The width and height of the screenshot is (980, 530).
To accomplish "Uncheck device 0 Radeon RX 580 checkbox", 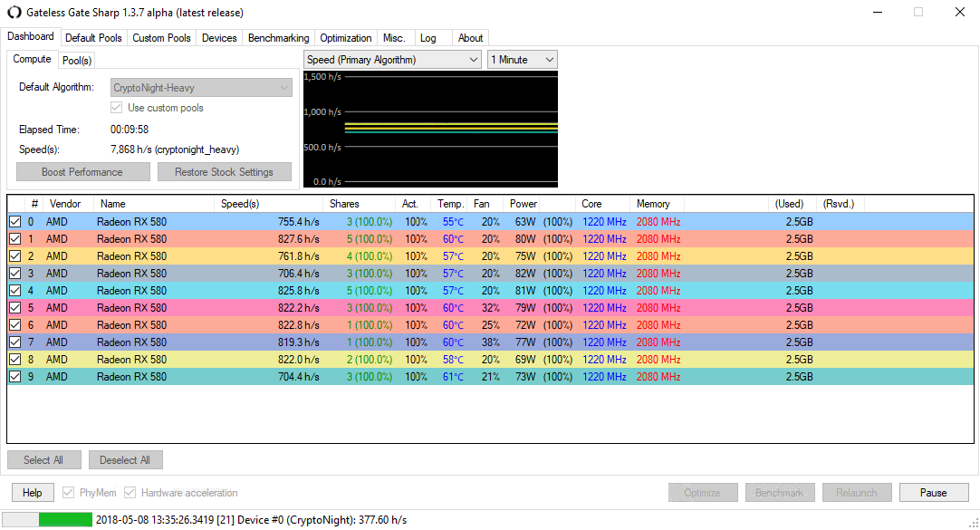I will [15, 222].
